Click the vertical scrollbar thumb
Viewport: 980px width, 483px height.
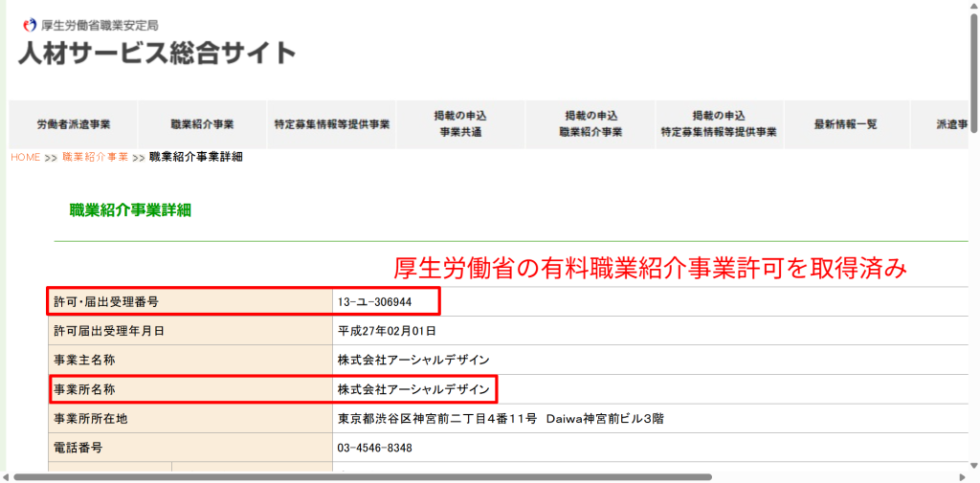974,72
